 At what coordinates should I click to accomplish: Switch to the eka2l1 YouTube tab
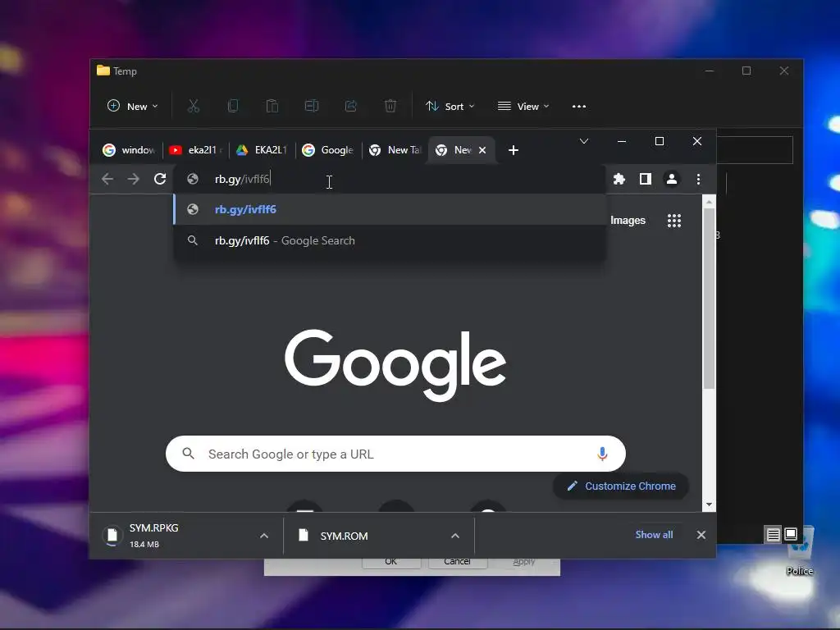[x=195, y=150]
